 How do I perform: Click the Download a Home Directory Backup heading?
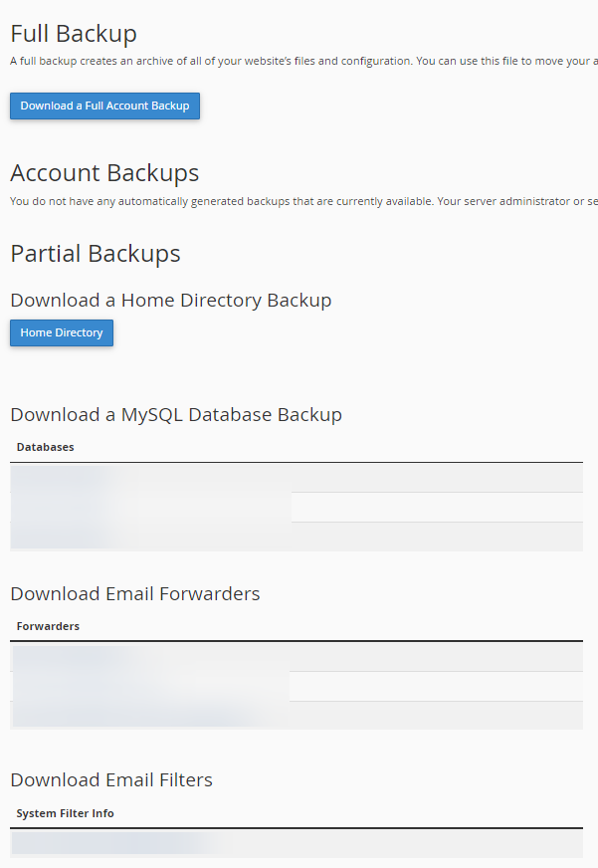click(x=171, y=300)
